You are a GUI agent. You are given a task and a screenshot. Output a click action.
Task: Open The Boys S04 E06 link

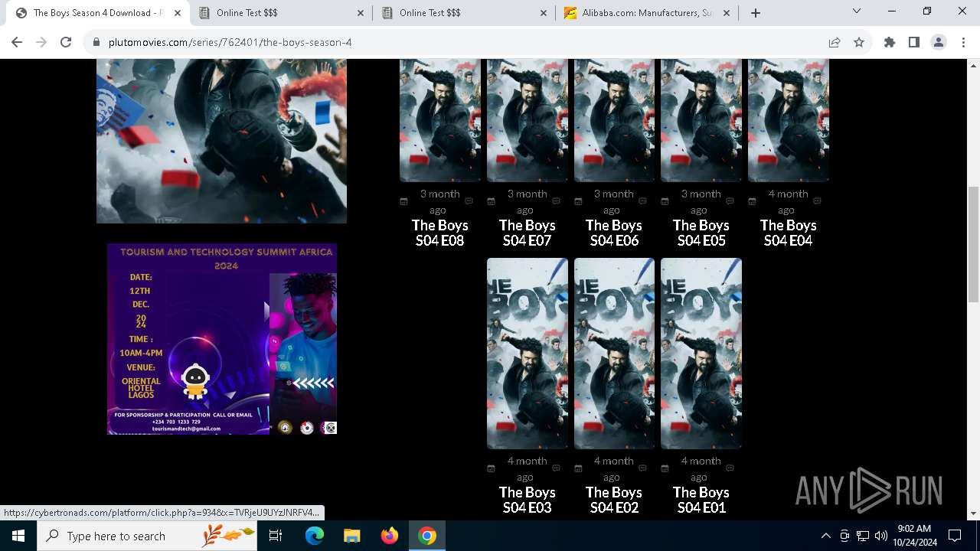coord(613,233)
